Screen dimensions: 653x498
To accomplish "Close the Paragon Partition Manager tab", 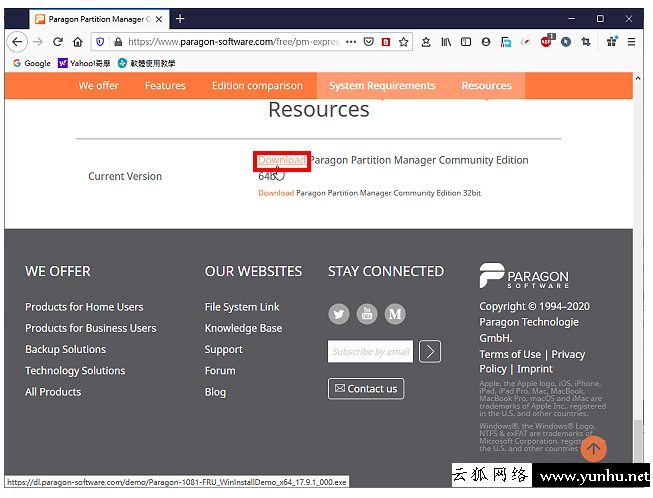I will pyautogui.click(x=159, y=19).
